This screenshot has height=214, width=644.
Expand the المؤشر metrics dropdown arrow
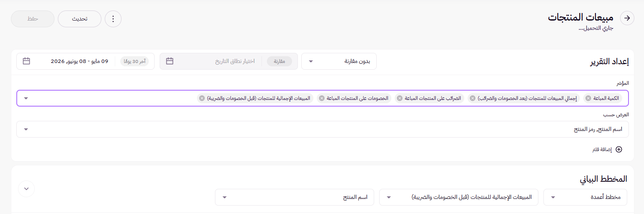[26, 98]
